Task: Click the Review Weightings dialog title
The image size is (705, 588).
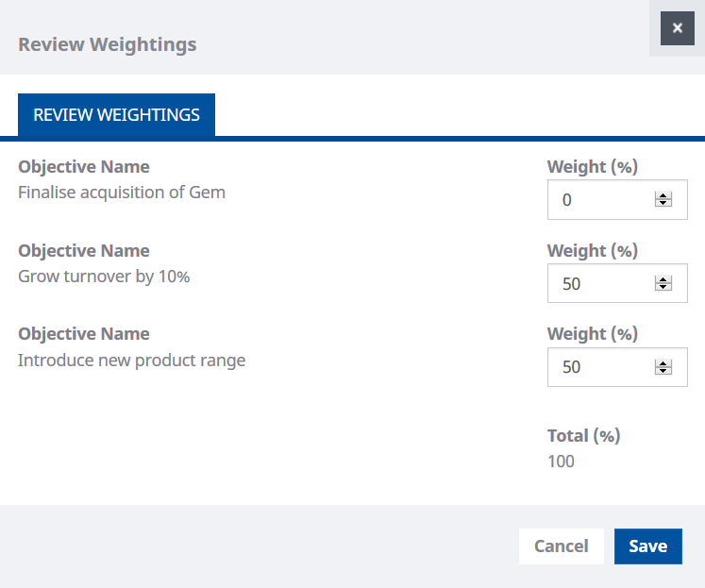Action: point(108,44)
